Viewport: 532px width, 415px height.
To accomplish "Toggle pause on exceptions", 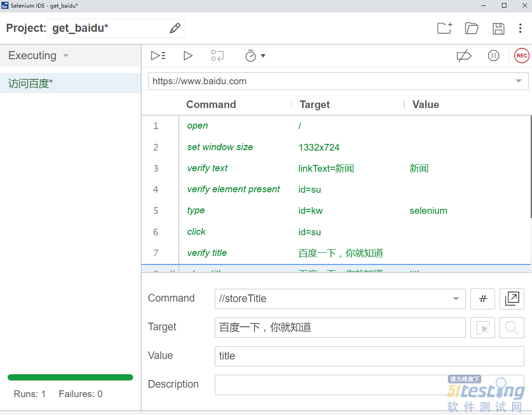I will [493, 56].
